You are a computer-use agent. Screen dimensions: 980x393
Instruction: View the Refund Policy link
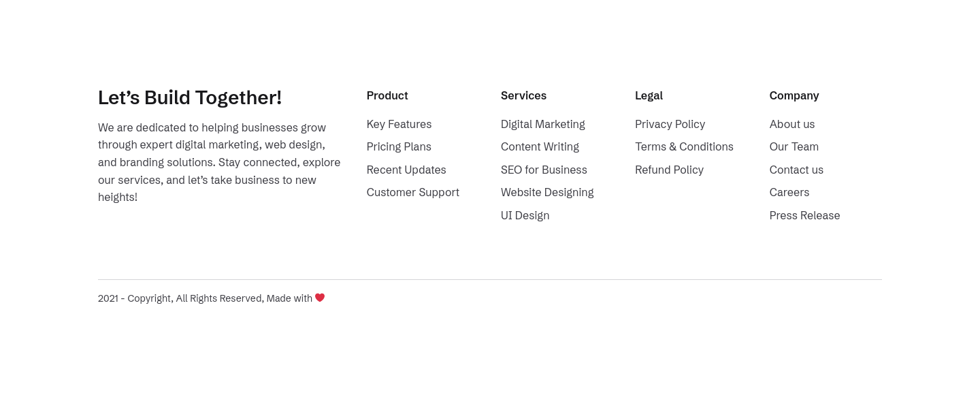click(669, 170)
